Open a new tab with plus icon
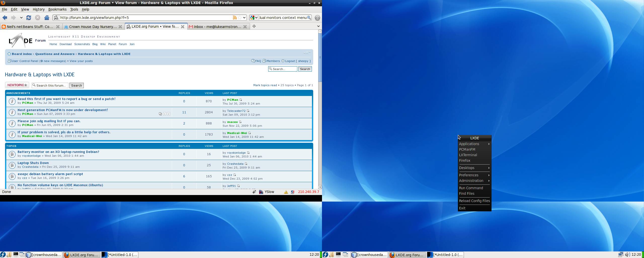 pyautogui.click(x=254, y=26)
